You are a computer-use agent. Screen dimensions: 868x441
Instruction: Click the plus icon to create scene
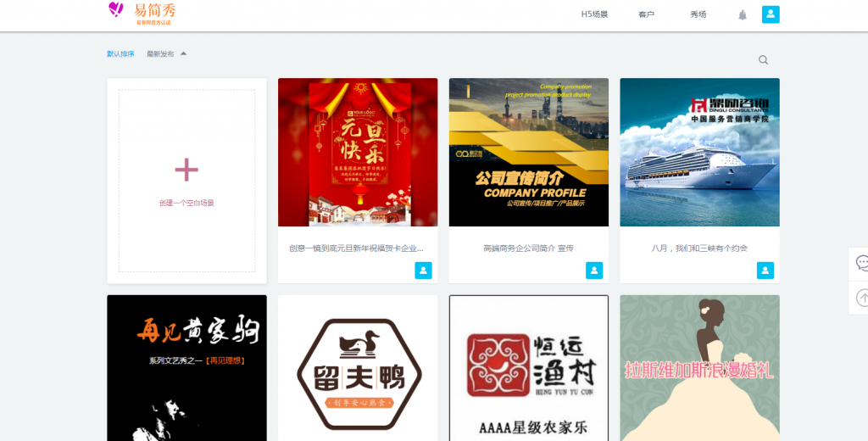pos(186,170)
